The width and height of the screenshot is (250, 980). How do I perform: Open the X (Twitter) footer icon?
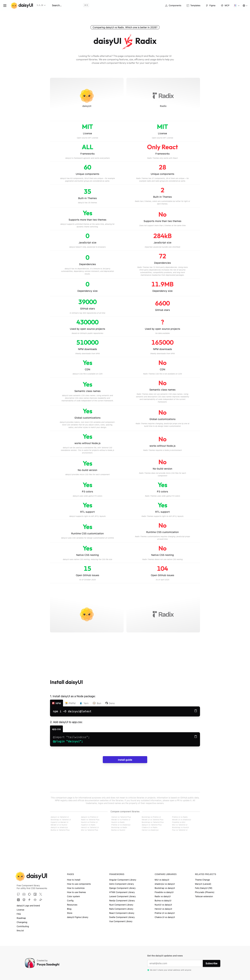pos(40,894)
